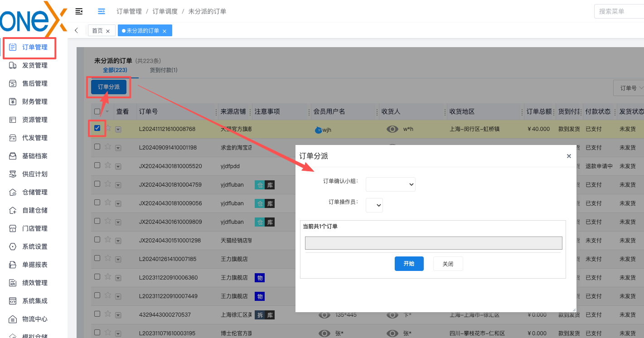Collapse the sidebar with the dark hamburger icon
This screenshot has height=338, width=644.
79,11
